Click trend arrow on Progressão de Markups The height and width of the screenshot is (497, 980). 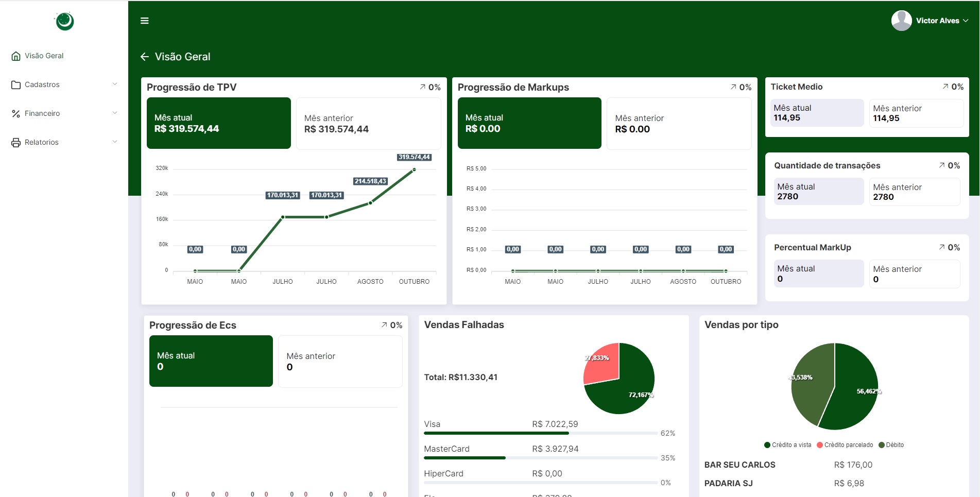[734, 87]
